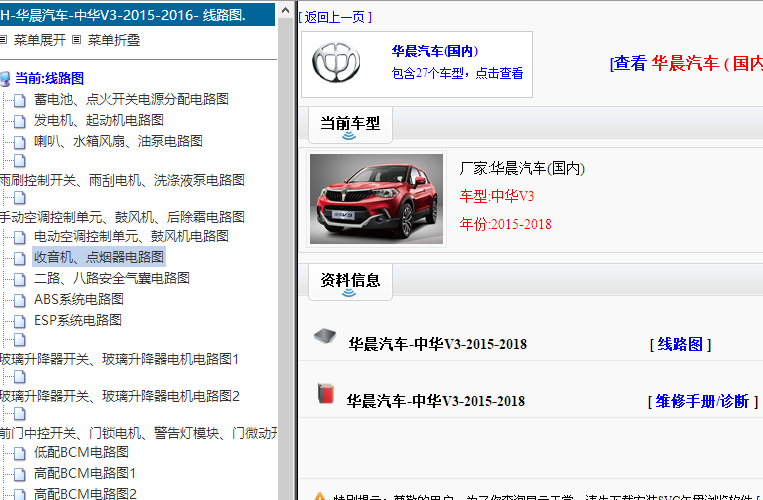Screen dimensions: 763x500
Task: Click 查看 华晨汽车 (国内 link at right
Action: pyautogui.click(x=686, y=63)
